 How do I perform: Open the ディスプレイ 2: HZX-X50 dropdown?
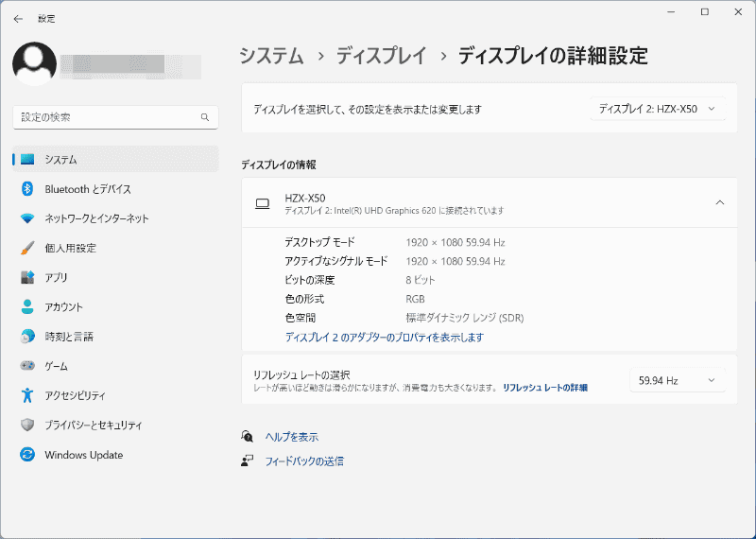(x=658, y=109)
